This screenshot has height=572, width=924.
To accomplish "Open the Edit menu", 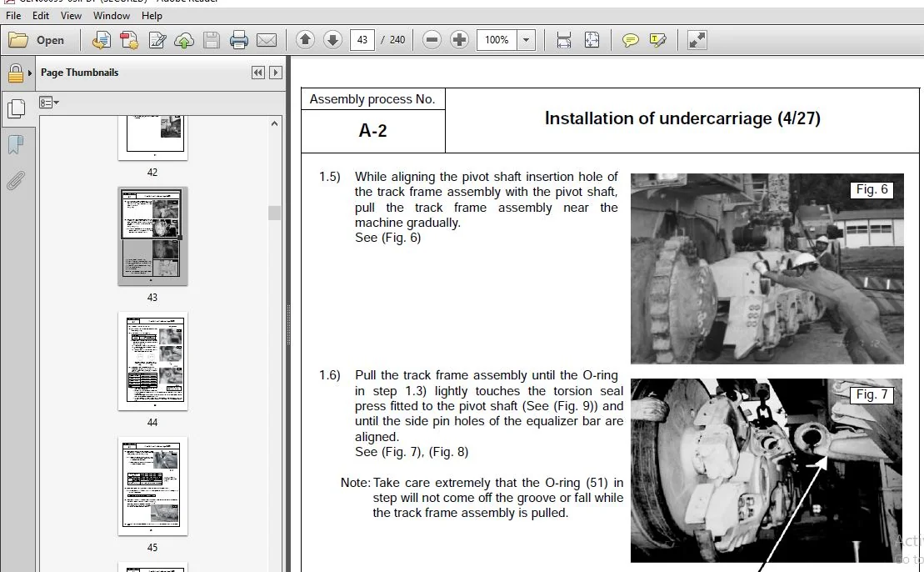I will point(41,15).
